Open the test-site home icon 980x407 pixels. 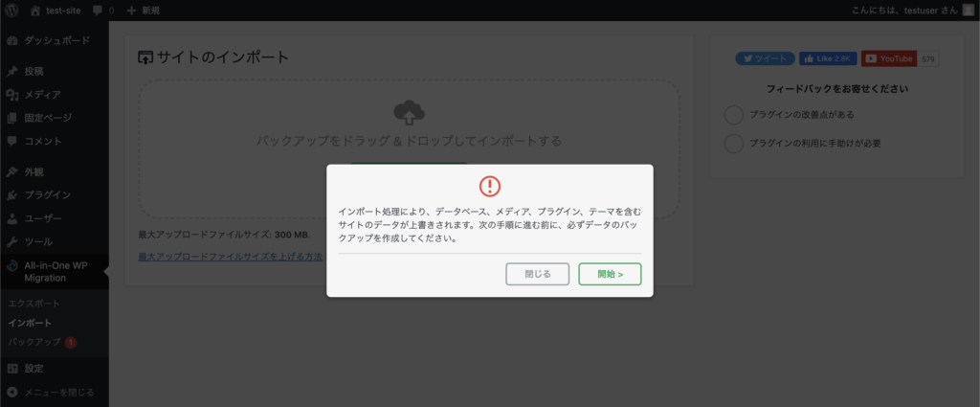pyautogui.click(x=35, y=10)
